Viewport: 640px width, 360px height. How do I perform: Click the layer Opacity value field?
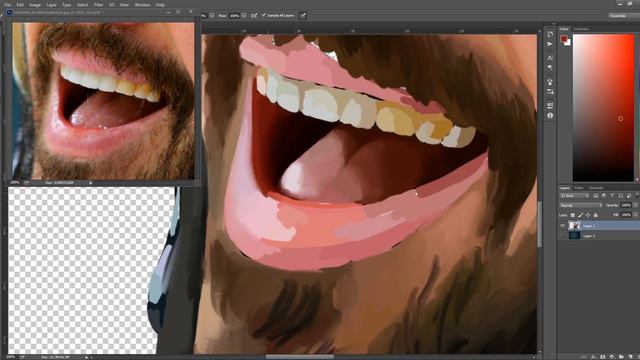[x=626, y=205]
